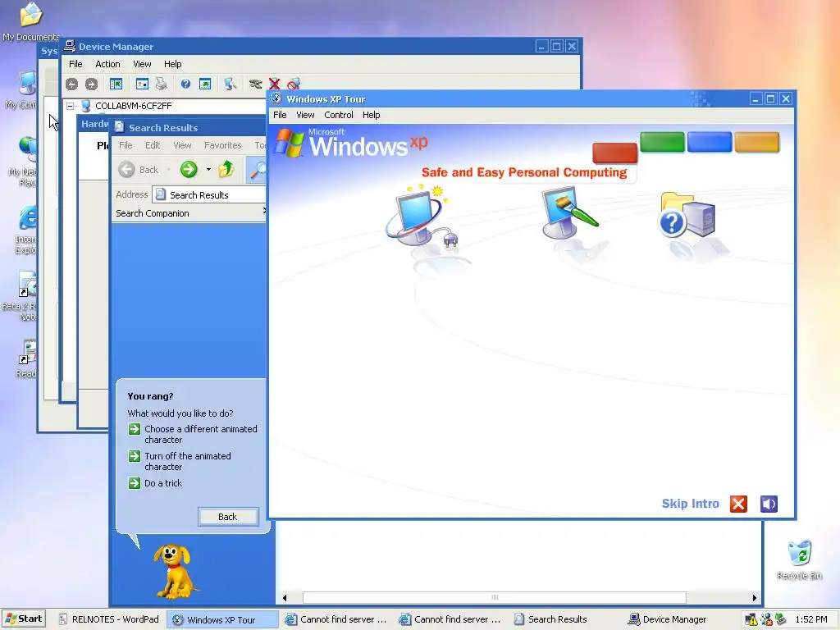Select Do a trick option
The height and width of the screenshot is (630, 840).
(x=155, y=483)
